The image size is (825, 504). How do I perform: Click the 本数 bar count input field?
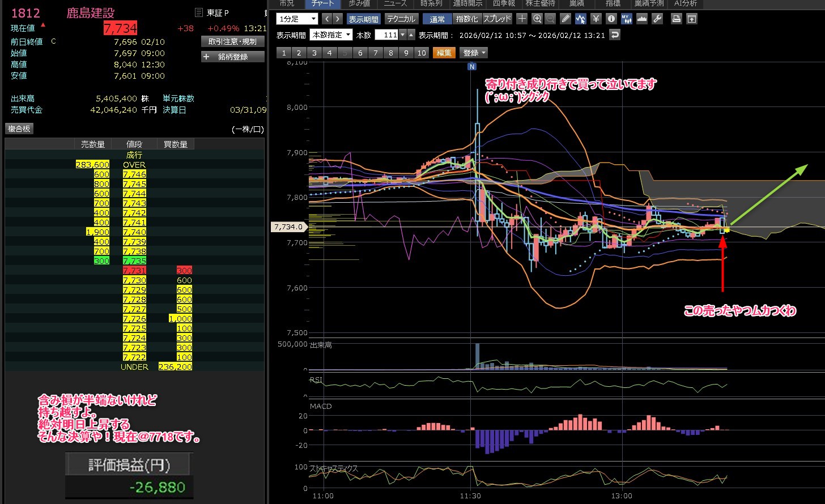point(387,35)
